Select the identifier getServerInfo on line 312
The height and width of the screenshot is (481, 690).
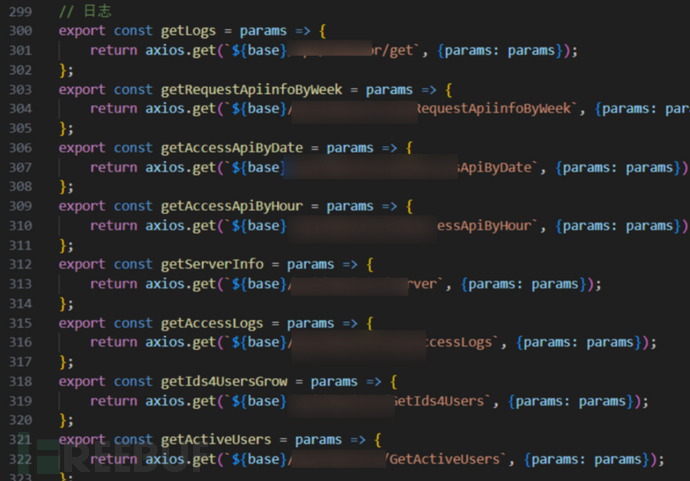212,264
